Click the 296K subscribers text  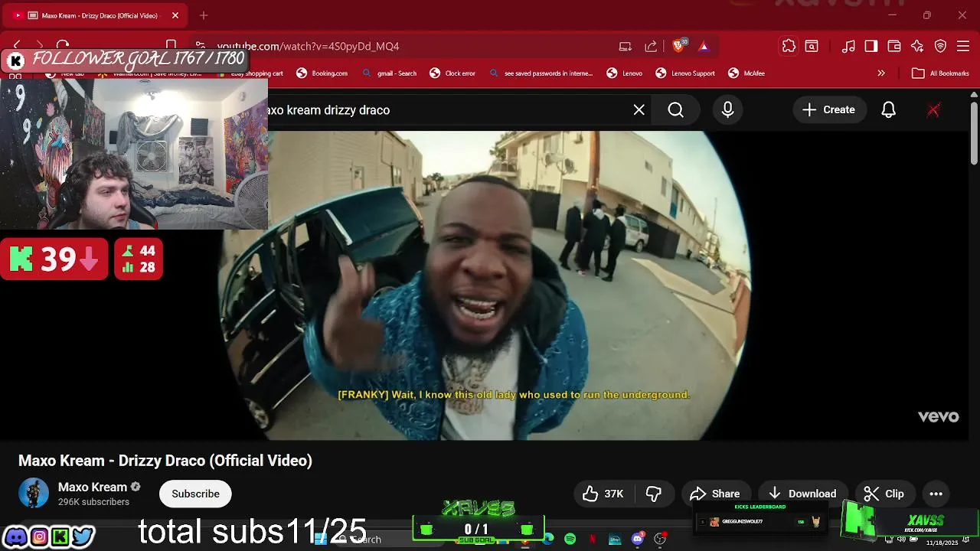coord(93,502)
